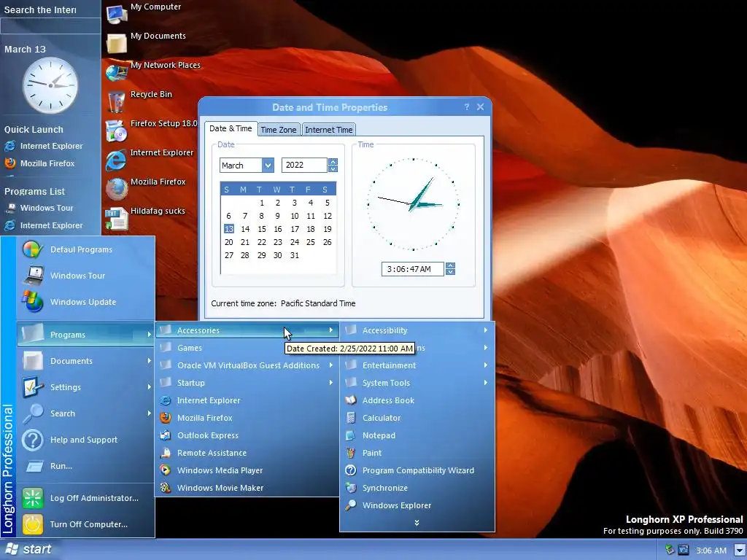Click Internet Explorer in Quick Launch sidebar

coord(43,146)
